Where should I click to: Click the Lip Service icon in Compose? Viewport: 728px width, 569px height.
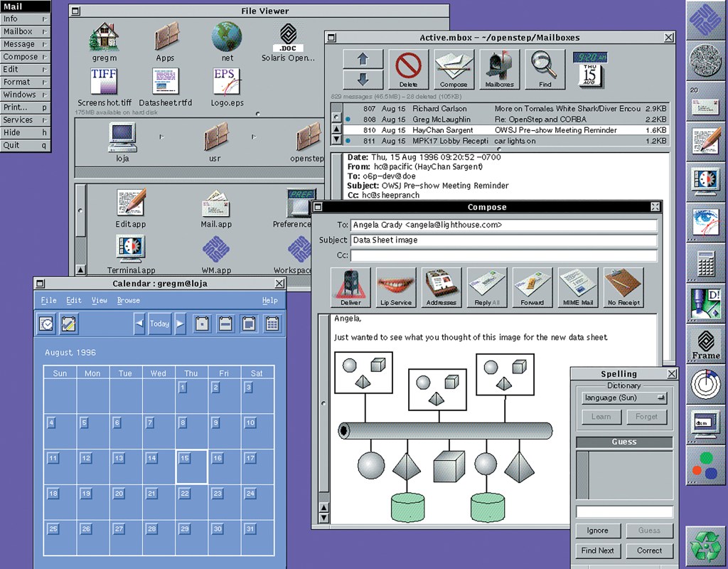(x=396, y=287)
